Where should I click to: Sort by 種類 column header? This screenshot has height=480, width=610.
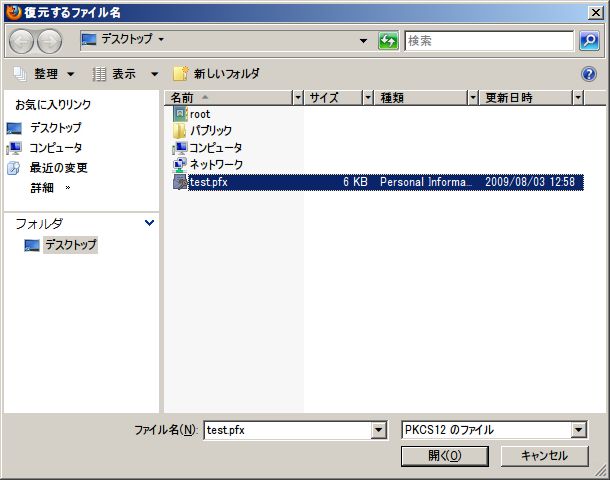[421, 98]
